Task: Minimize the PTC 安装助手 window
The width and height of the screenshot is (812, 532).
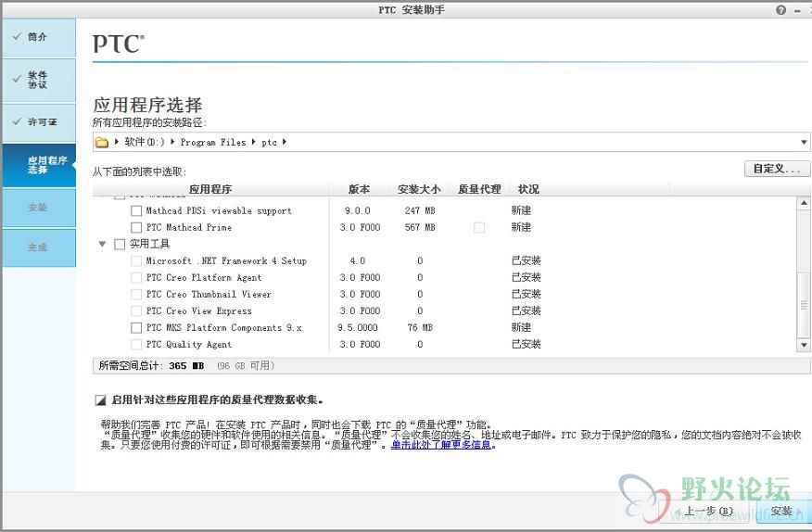Action: [797, 10]
